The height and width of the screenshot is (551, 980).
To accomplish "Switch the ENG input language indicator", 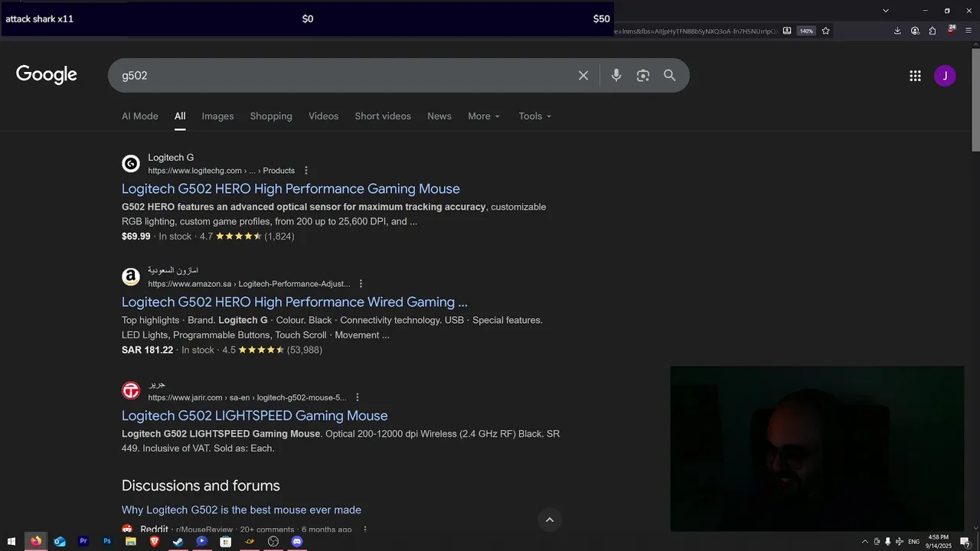I will (913, 542).
